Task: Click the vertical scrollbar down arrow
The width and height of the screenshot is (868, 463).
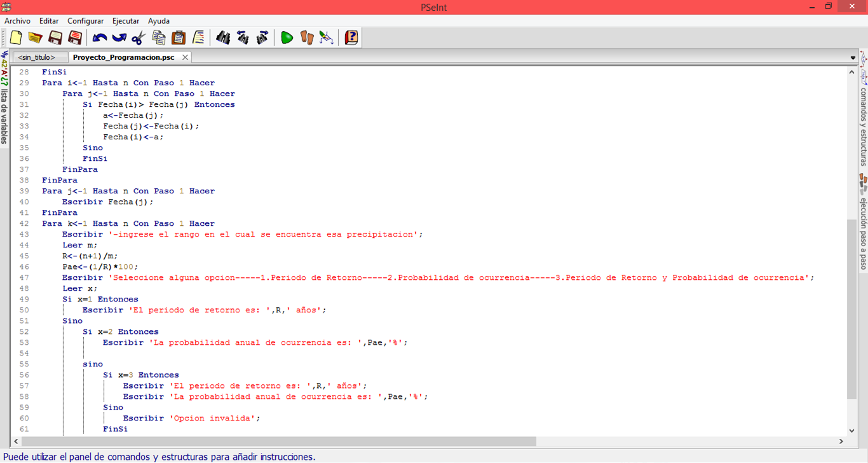Action: [851, 431]
